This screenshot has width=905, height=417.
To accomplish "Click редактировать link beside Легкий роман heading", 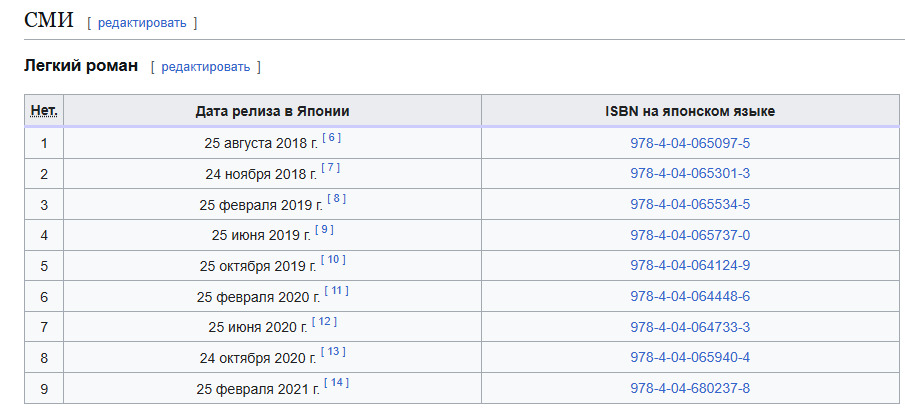I will [205, 67].
